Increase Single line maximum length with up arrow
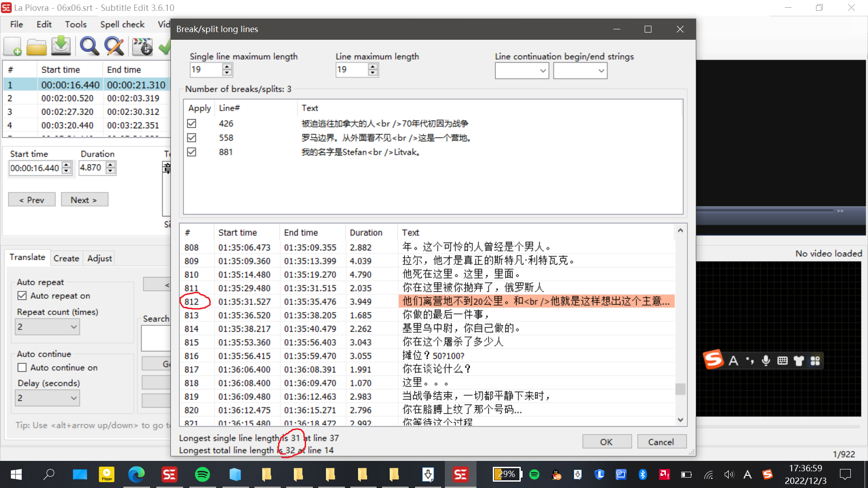This screenshot has width=868, height=488. click(x=226, y=67)
